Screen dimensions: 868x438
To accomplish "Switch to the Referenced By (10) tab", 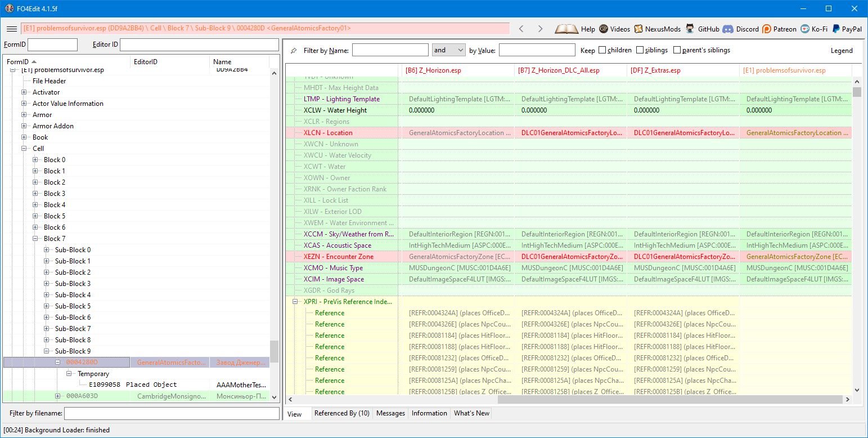I will point(341,413).
